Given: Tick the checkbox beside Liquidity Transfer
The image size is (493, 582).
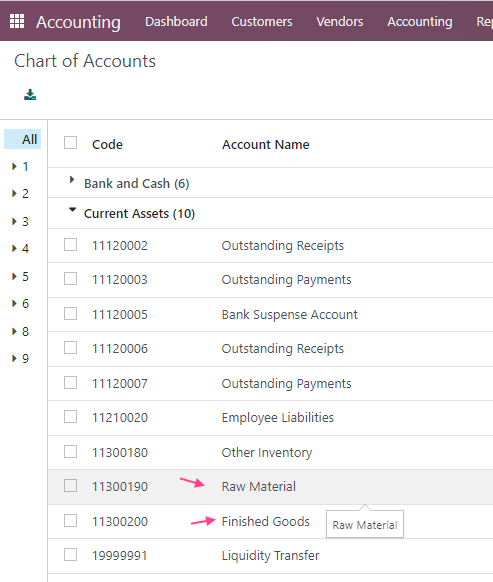Looking at the screenshot, I should (71, 555).
